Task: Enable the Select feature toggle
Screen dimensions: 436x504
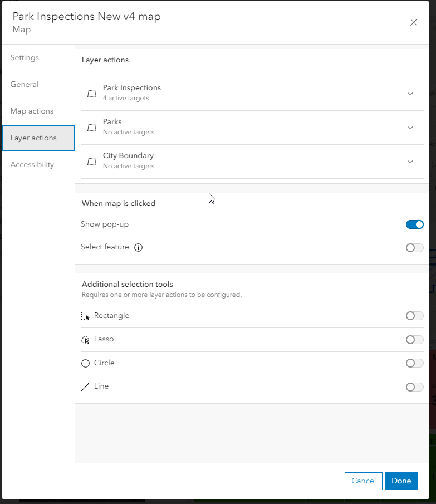Action: pyautogui.click(x=414, y=248)
